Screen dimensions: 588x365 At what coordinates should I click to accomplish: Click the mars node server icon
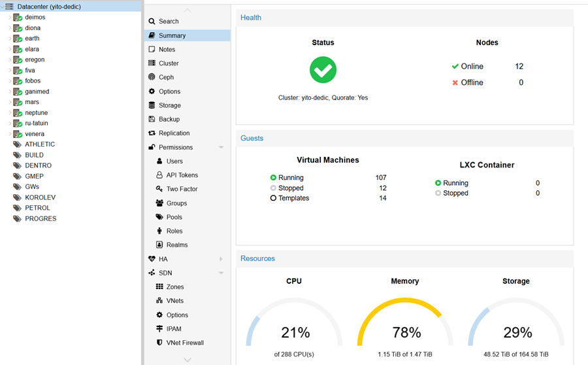coord(18,102)
